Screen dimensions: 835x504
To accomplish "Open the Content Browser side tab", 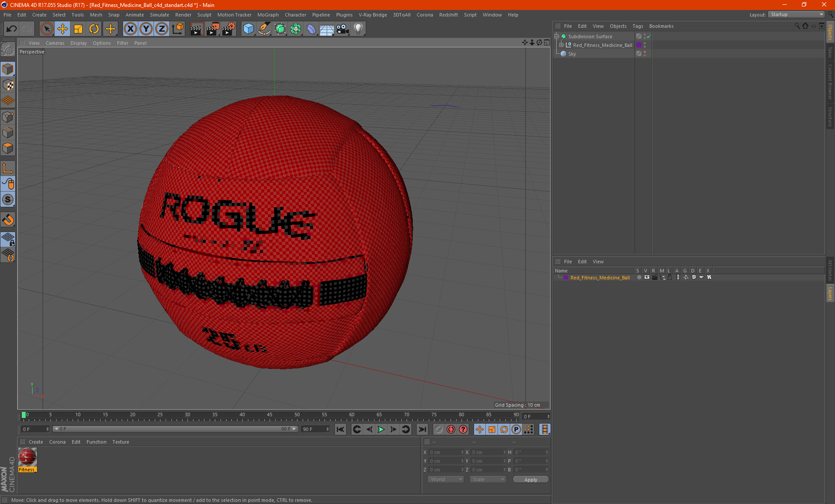I will pyautogui.click(x=830, y=82).
